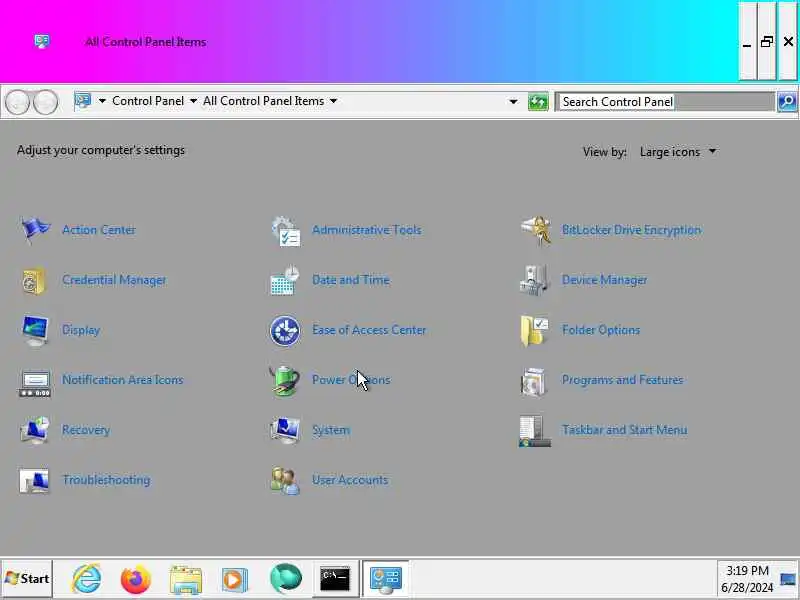
Task: Open the Power Options battery icon
Action: (x=285, y=381)
